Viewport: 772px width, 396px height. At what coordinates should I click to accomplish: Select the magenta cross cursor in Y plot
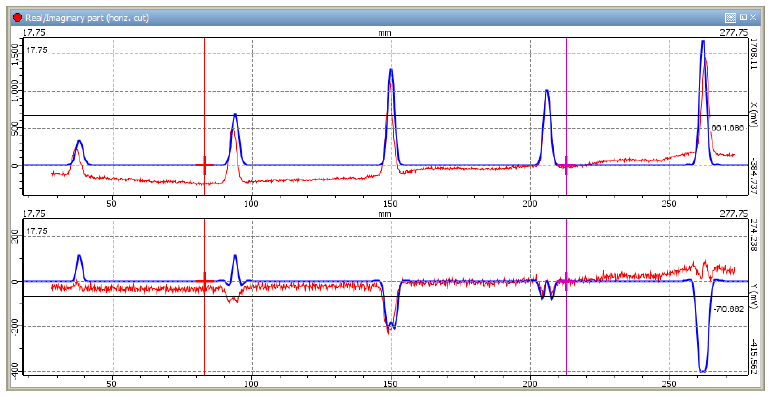click(566, 281)
